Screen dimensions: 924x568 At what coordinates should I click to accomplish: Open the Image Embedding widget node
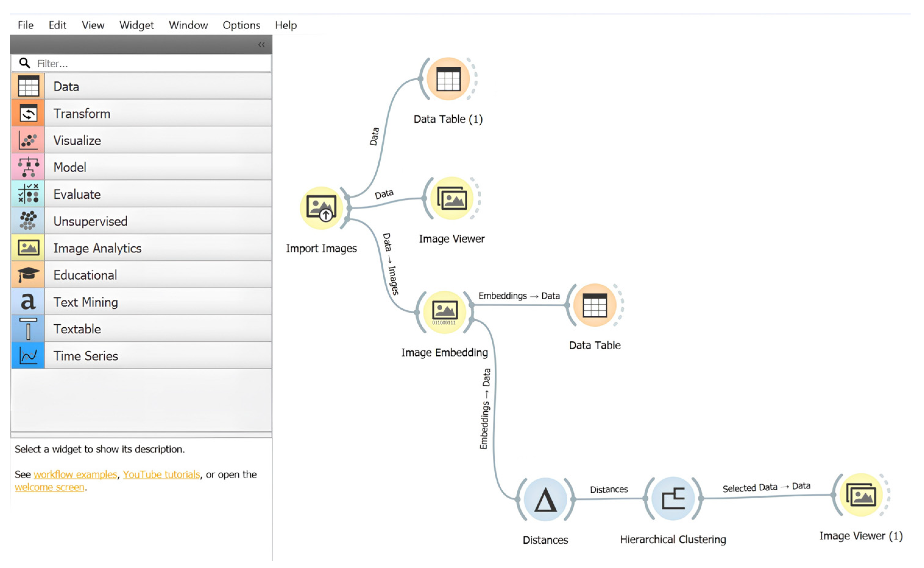444,312
